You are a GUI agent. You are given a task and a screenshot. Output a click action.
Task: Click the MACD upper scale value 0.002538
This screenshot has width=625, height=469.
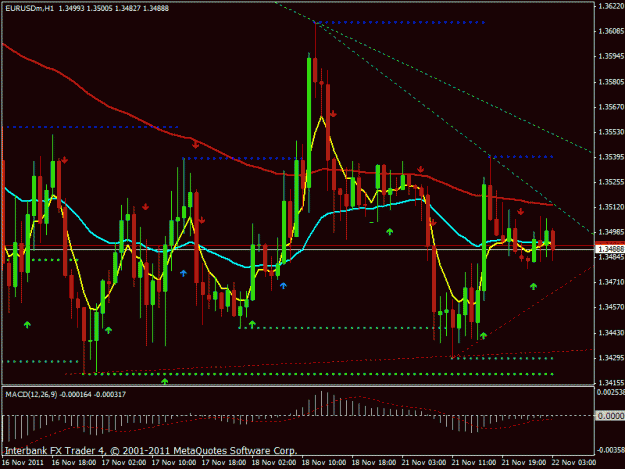pos(611,392)
